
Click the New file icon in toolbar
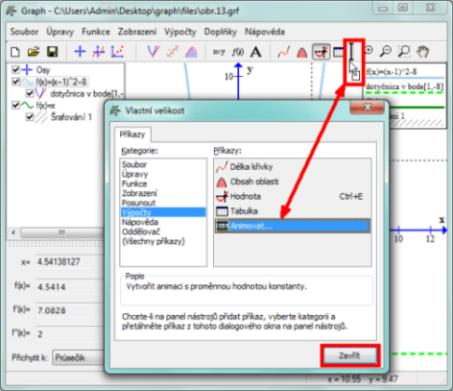15,52
